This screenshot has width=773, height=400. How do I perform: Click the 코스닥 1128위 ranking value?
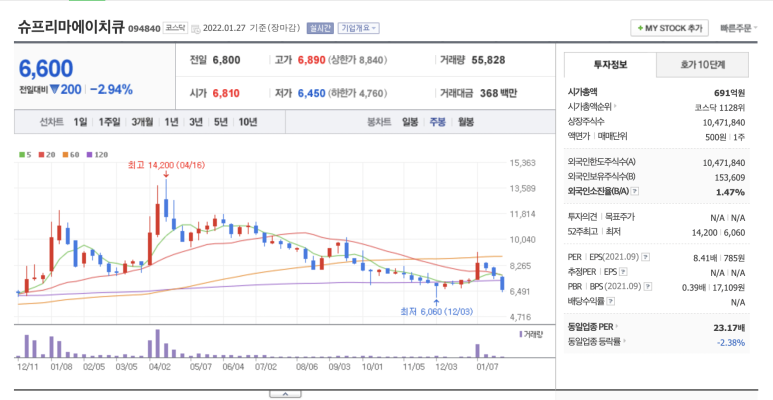point(719,107)
